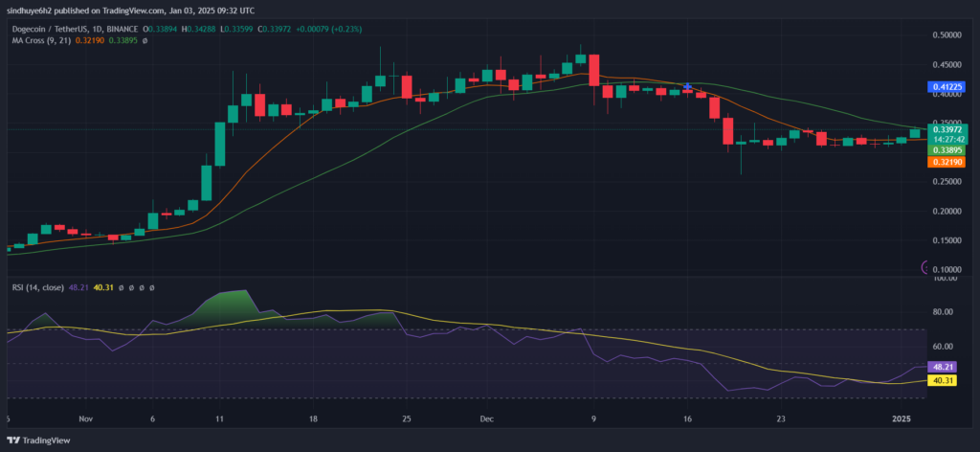Screen dimensions: 980x452
Task: Click green 0.33895 value in MA Cross legend
Action: pos(123,40)
